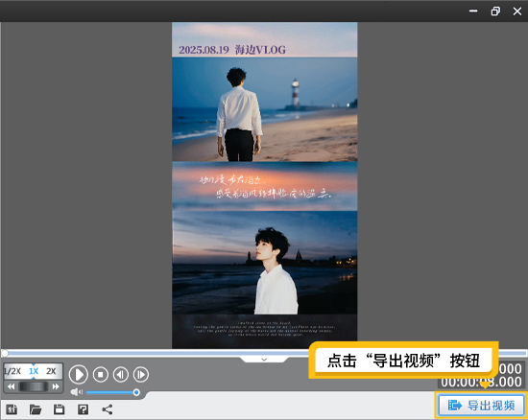Minimize the window
Image resolution: width=528 pixels, height=420 pixels.
click(x=473, y=12)
